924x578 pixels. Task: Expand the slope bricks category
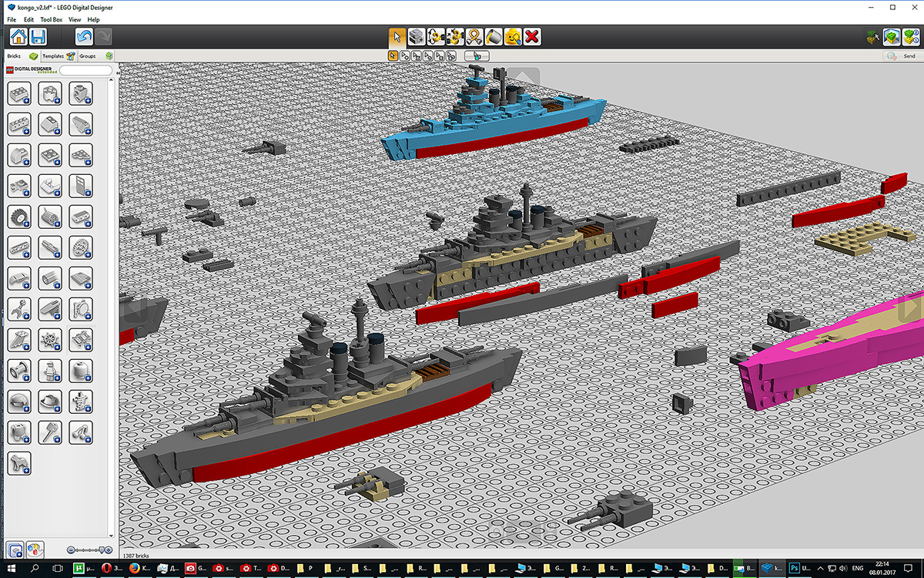[x=50, y=123]
